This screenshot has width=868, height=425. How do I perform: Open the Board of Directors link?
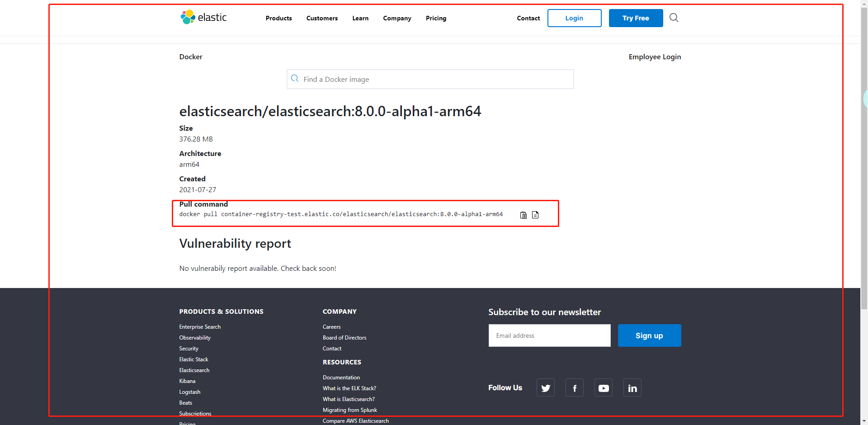344,338
